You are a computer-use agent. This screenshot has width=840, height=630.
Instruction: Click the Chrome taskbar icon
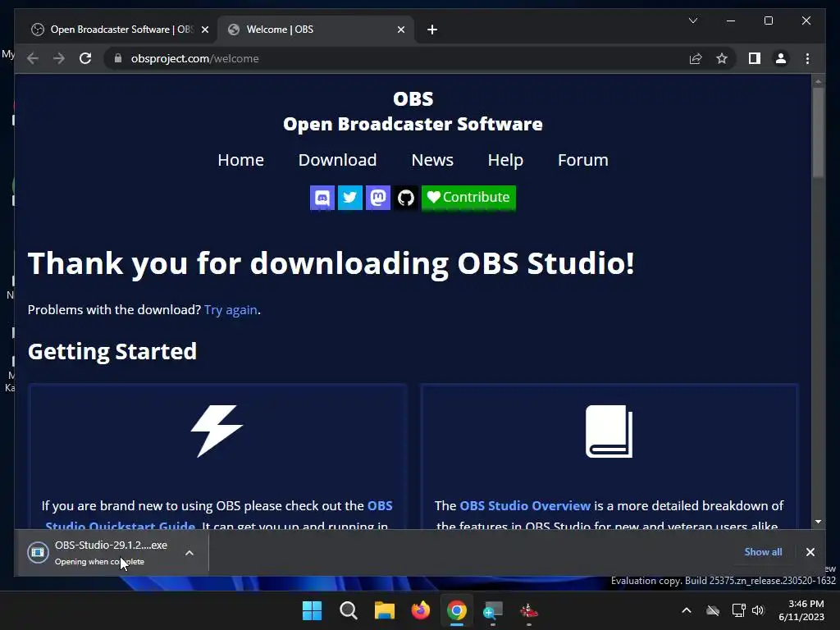coord(456,610)
